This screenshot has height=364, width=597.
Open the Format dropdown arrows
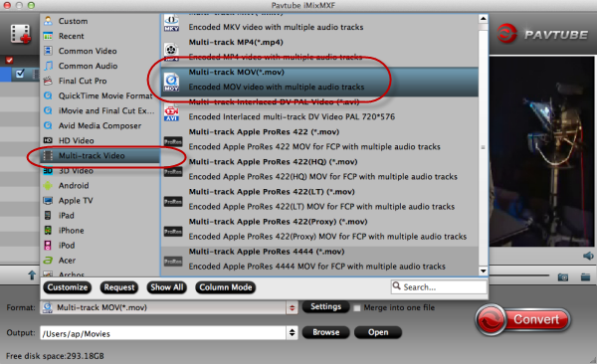point(292,307)
